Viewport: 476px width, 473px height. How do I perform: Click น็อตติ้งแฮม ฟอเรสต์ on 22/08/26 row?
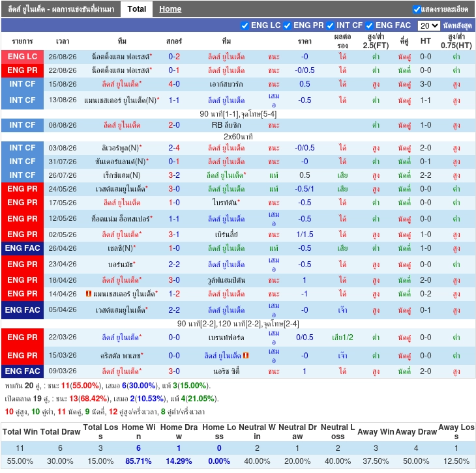[121, 70]
